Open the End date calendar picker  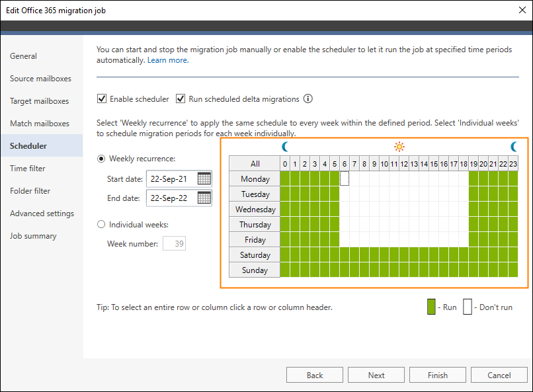(x=204, y=198)
